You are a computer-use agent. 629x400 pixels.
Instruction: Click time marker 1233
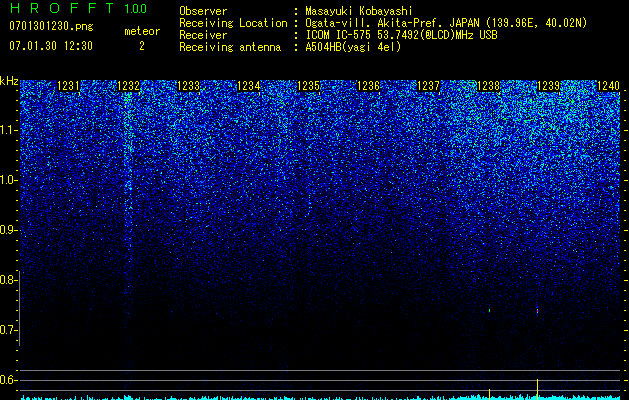189,86
